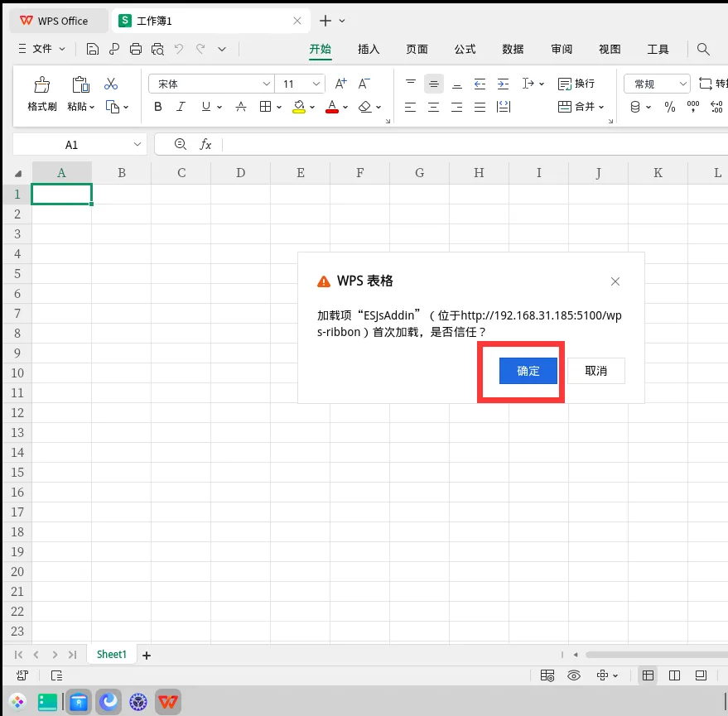Decrease font size with A- icon
The image size is (728, 716).
click(364, 84)
